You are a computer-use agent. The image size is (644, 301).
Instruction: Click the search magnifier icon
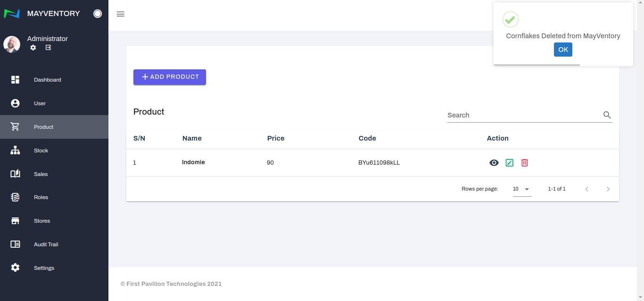[607, 115]
